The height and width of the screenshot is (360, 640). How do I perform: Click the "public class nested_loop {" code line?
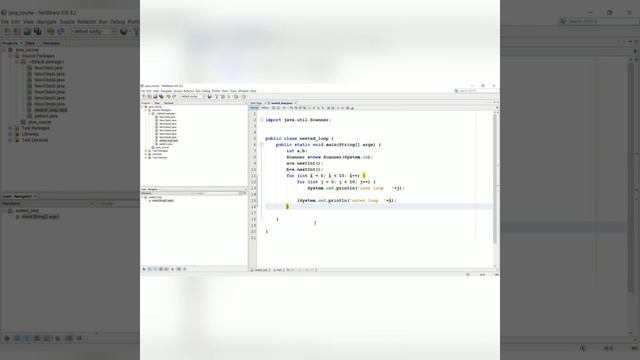point(300,138)
